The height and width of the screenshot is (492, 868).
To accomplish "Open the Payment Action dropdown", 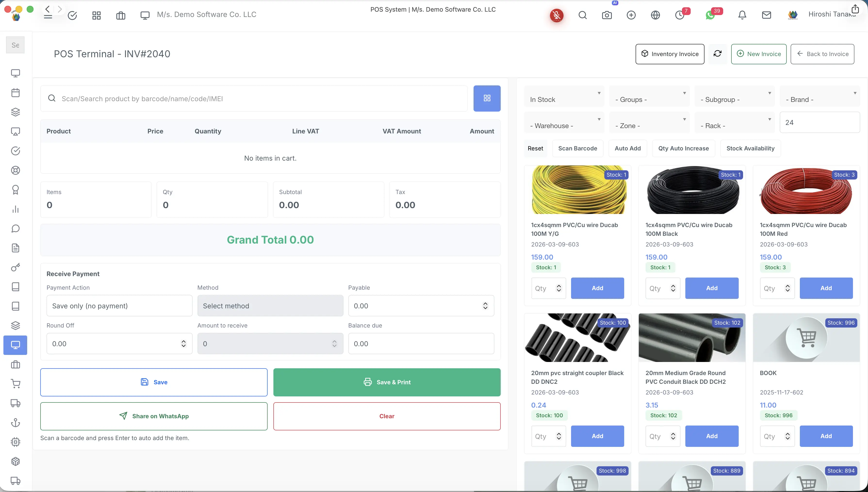I will point(120,306).
